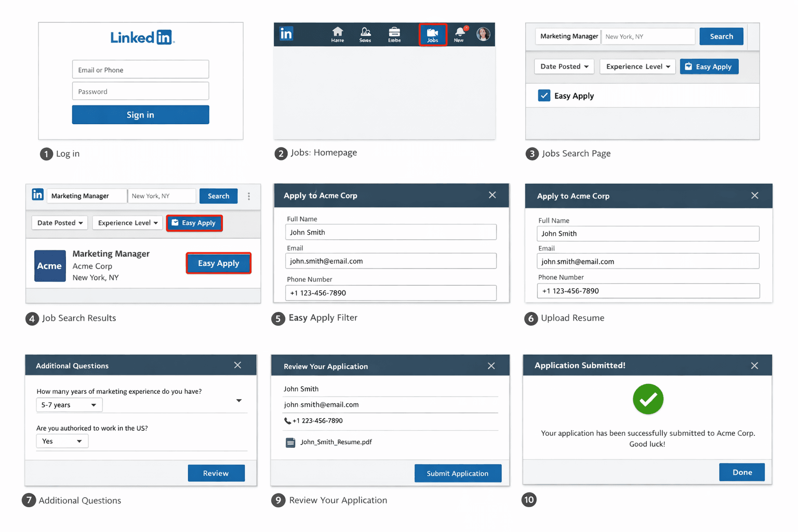Click the resume document icon beside John_Smith_Resume.pdf
The height and width of the screenshot is (532, 798).
click(290, 442)
